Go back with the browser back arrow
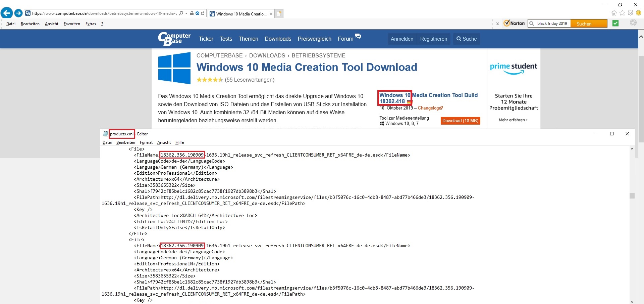The image size is (644, 304). [7, 13]
